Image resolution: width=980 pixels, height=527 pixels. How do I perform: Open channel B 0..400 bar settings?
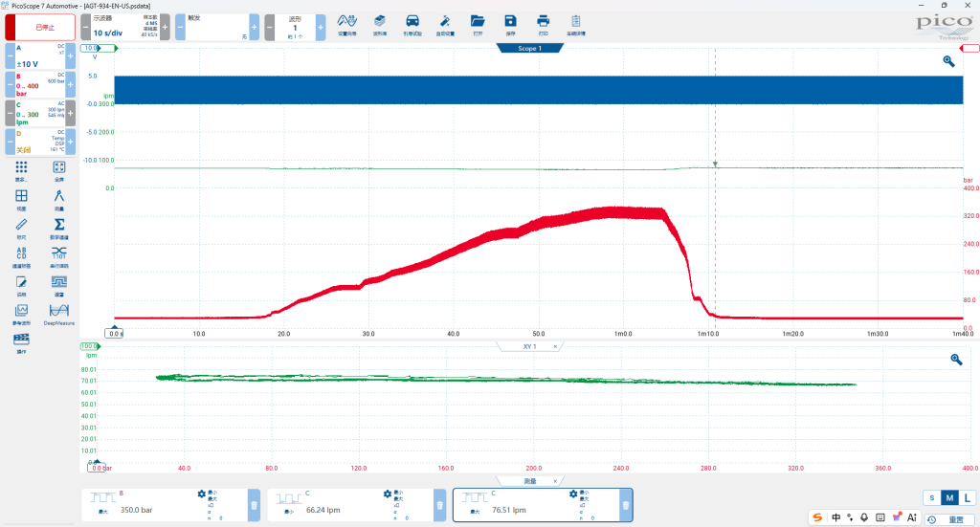click(x=40, y=85)
